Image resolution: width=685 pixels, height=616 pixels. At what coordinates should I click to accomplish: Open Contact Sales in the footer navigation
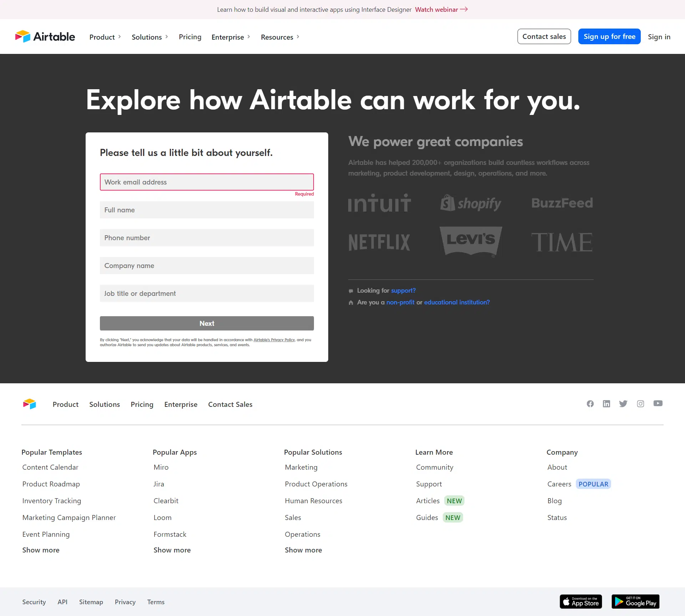pyautogui.click(x=230, y=404)
